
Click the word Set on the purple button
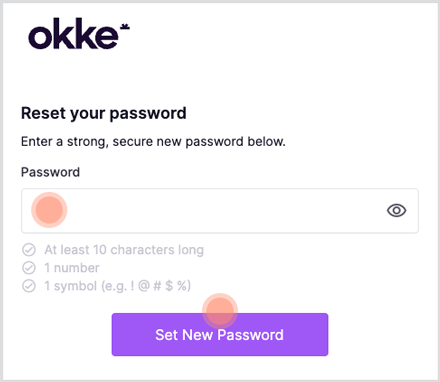[166, 335]
